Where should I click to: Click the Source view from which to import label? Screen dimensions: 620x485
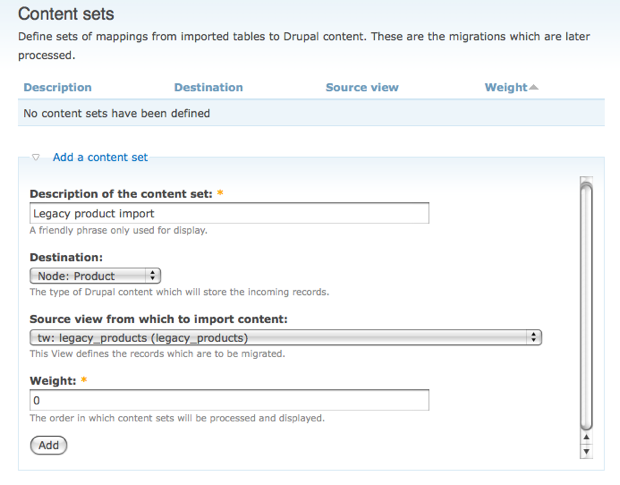click(x=159, y=319)
